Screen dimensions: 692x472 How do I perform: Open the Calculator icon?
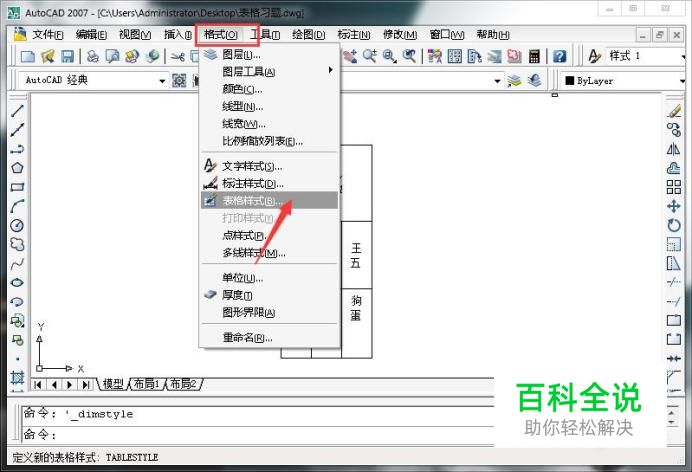tap(534, 56)
